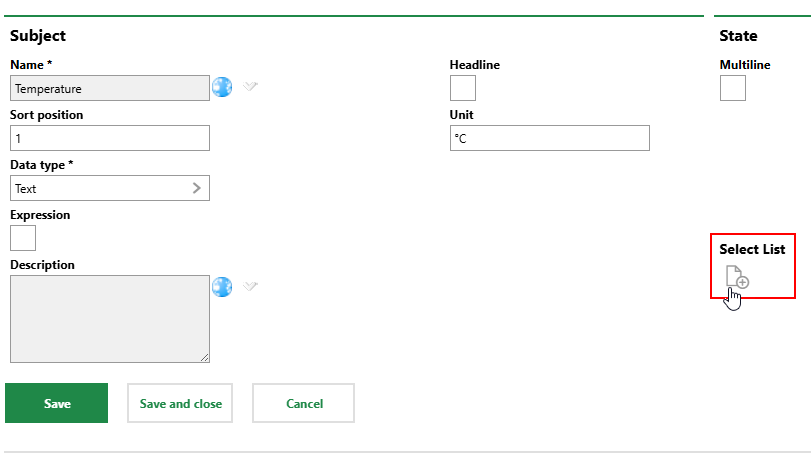Image resolution: width=811 pixels, height=467 pixels.
Task: Add a new Select List document icon
Action: pos(736,278)
